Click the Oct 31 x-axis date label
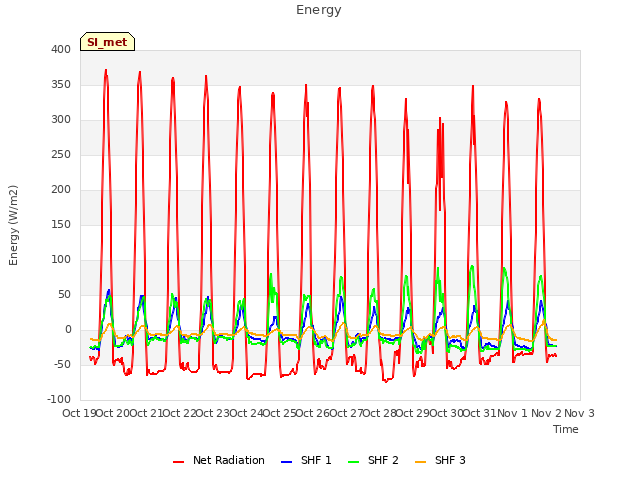Viewport: 640px width, 480px height. tap(480, 413)
